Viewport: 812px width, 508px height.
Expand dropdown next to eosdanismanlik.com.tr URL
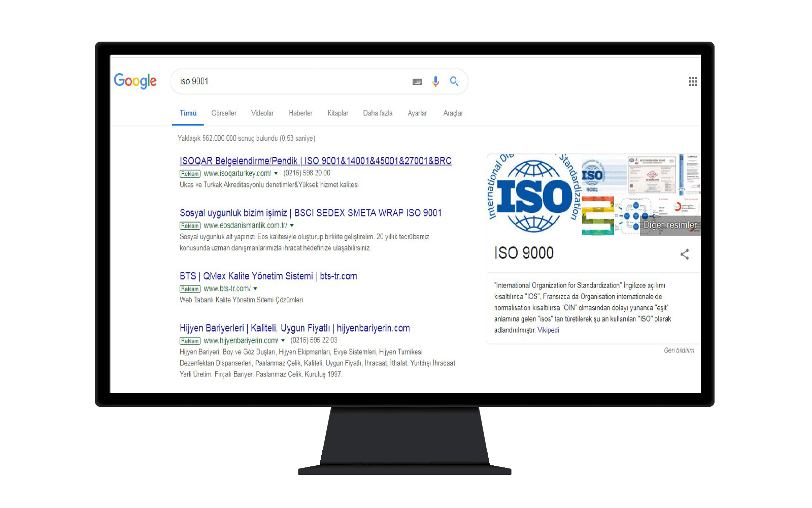pos(292,226)
